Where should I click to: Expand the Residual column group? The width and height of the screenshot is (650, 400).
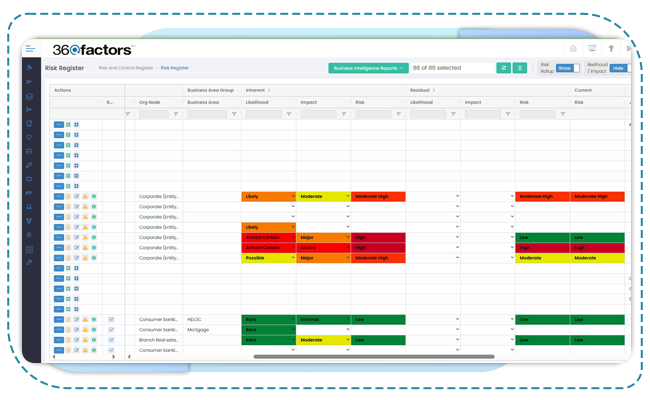pyautogui.click(x=433, y=90)
